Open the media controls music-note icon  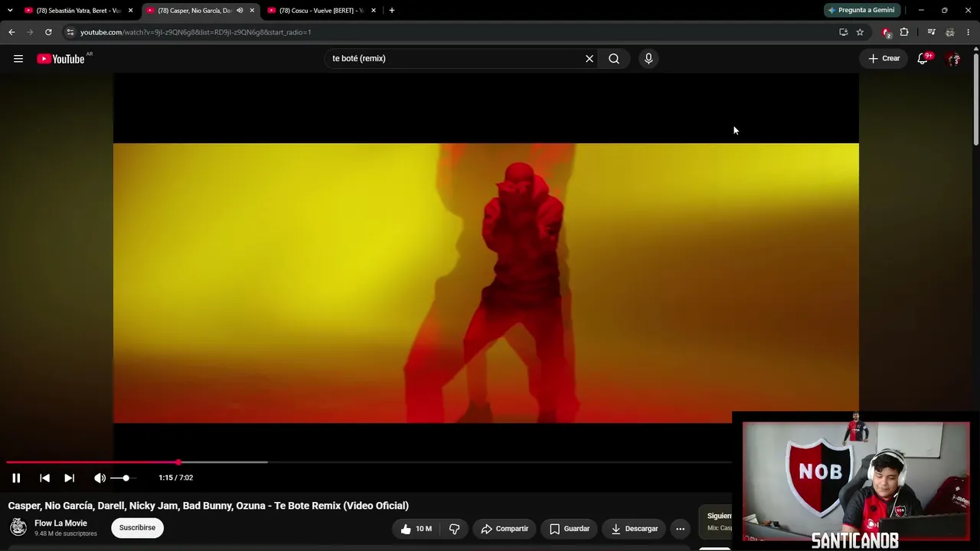click(931, 32)
